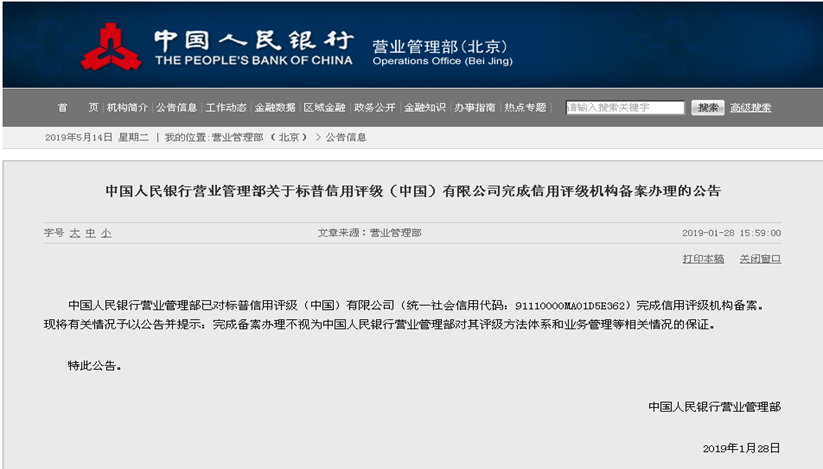Click 公告信息 in the breadcrumb path
This screenshot has height=469, width=823.
(x=346, y=137)
